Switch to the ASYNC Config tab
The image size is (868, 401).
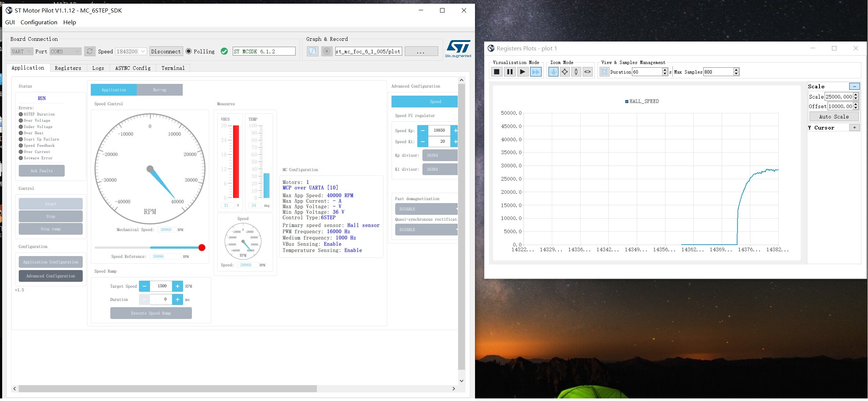pos(133,68)
